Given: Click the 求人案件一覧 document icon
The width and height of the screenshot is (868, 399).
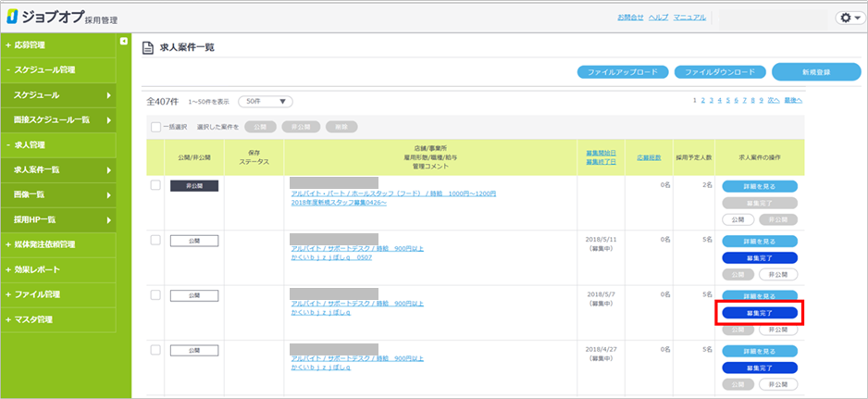Looking at the screenshot, I should [147, 46].
